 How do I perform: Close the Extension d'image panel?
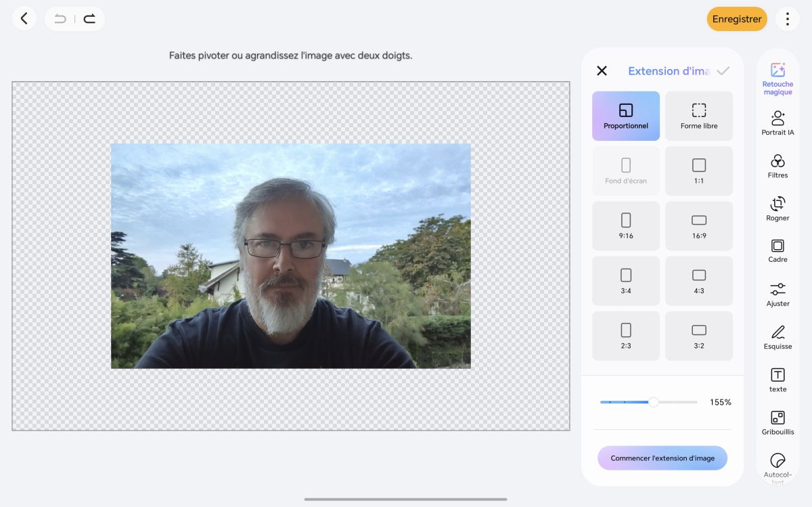tap(602, 71)
